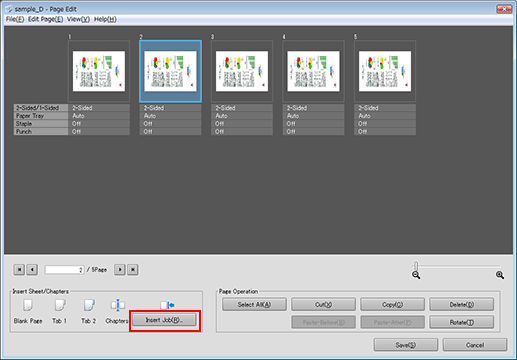Click the current page number field
This screenshot has width=517, height=360.
click(64, 270)
